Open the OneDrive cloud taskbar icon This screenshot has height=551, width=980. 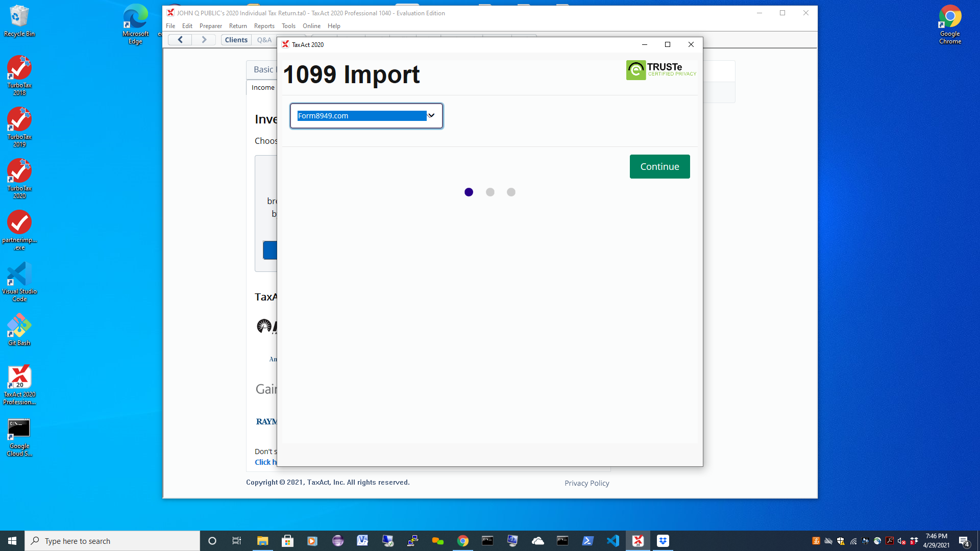pyautogui.click(x=537, y=541)
